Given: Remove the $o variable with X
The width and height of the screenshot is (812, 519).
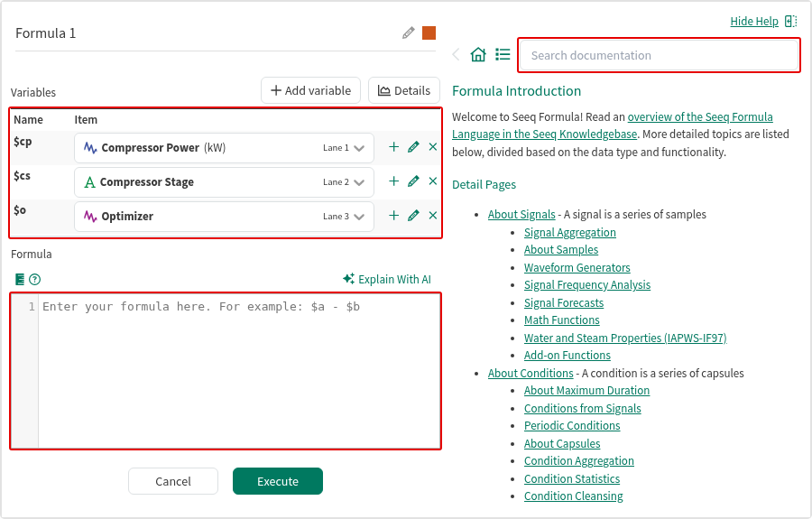Looking at the screenshot, I should pyautogui.click(x=433, y=216).
